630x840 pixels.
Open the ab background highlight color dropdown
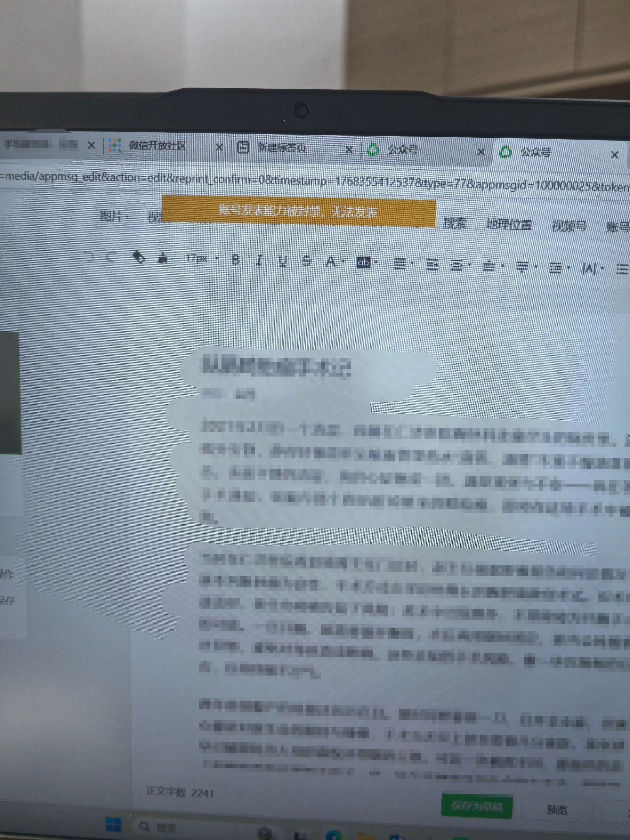point(363,262)
